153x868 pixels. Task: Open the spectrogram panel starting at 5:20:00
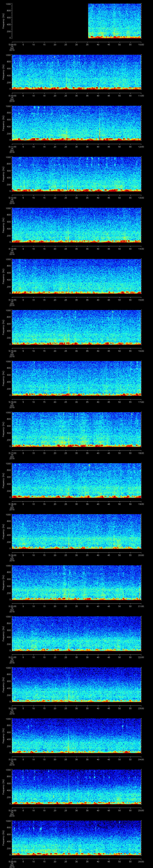click(x=77, y=583)
